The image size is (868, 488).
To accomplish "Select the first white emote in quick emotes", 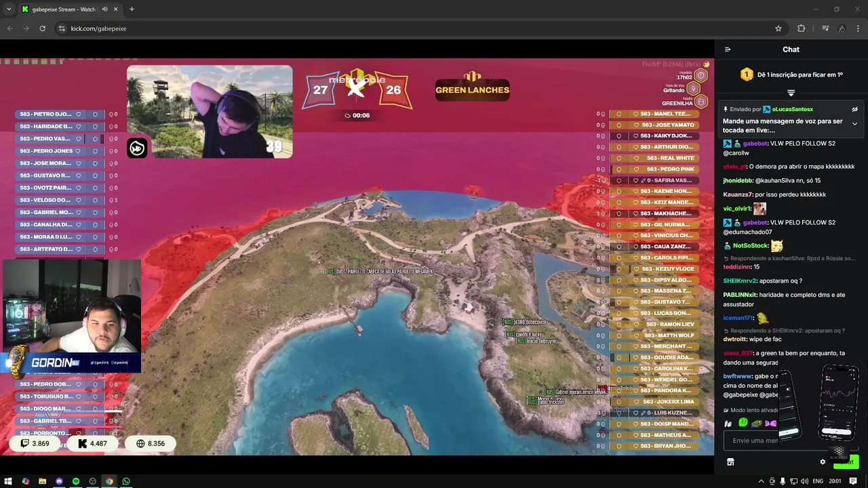I will click(728, 423).
